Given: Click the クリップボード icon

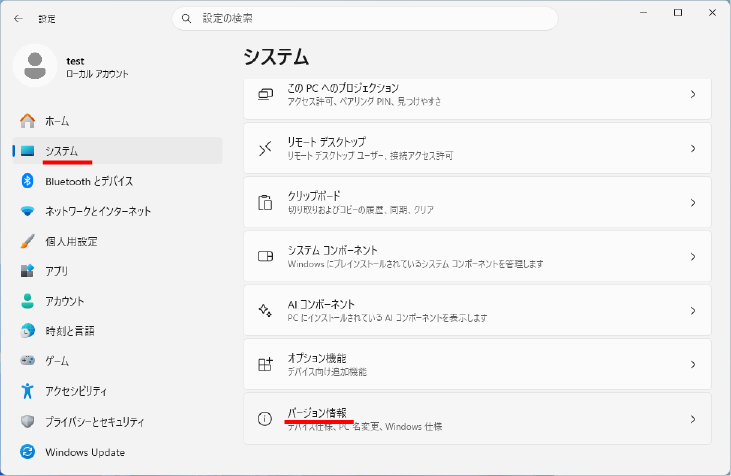Looking at the screenshot, I should (x=265, y=202).
